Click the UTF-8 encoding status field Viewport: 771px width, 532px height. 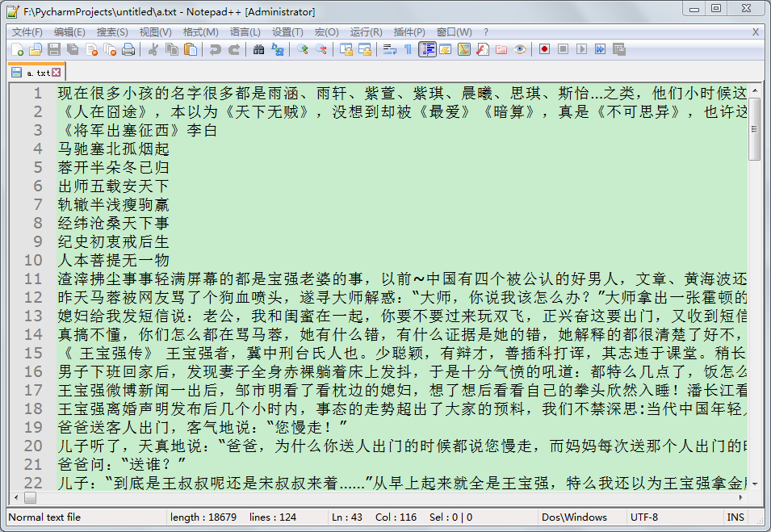(x=675, y=517)
